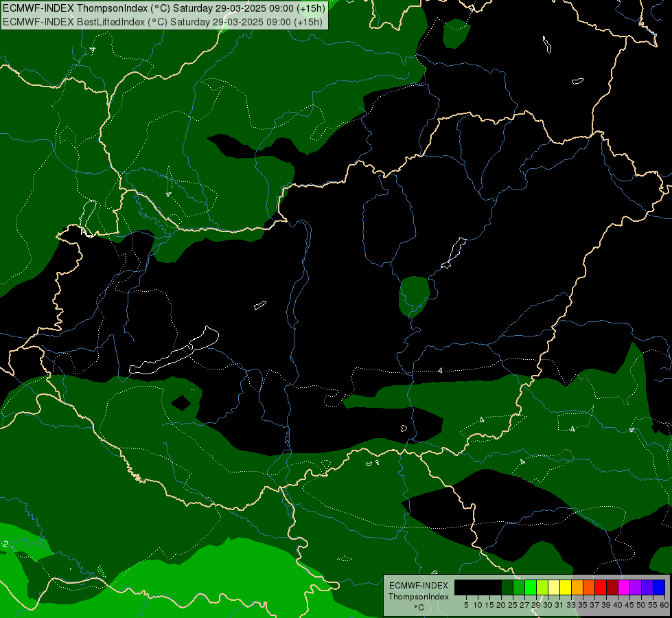Click the legend tick label 40
672x618 pixels.
point(618,605)
